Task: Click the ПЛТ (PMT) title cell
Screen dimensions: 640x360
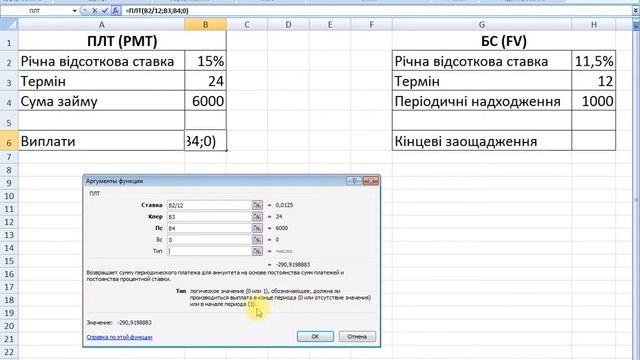Action: (122, 41)
